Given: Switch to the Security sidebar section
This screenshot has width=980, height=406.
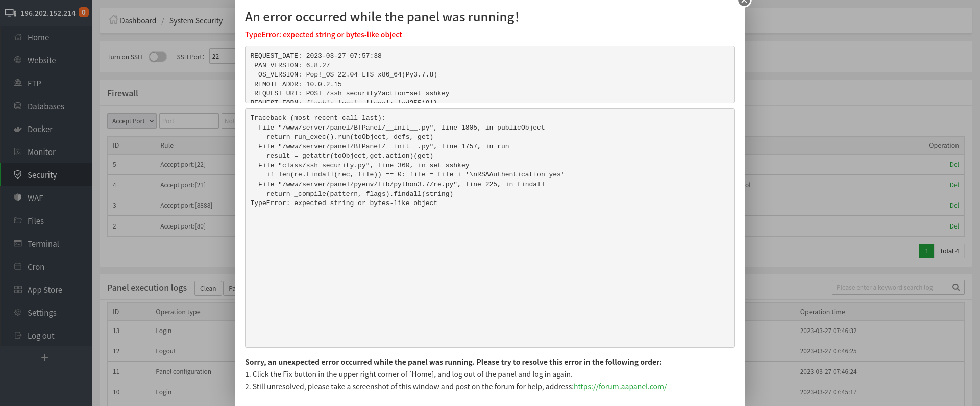Looking at the screenshot, I should click(41, 175).
